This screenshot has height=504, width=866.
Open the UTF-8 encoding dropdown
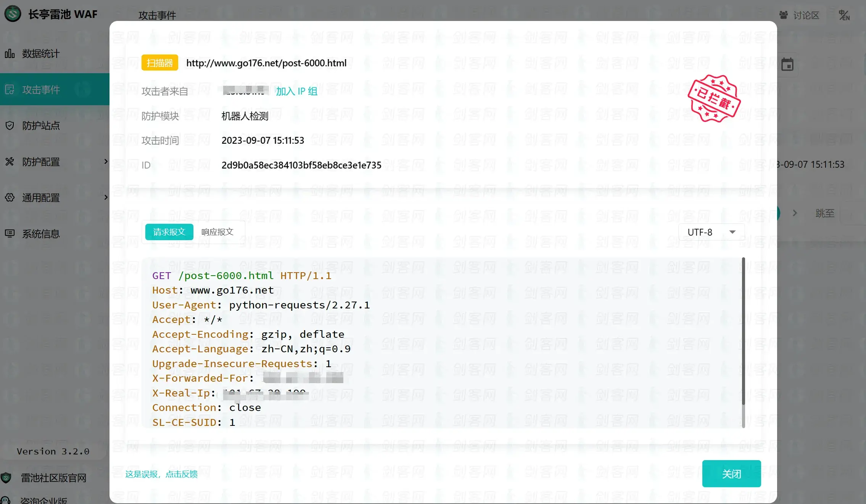tap(711, 232)
